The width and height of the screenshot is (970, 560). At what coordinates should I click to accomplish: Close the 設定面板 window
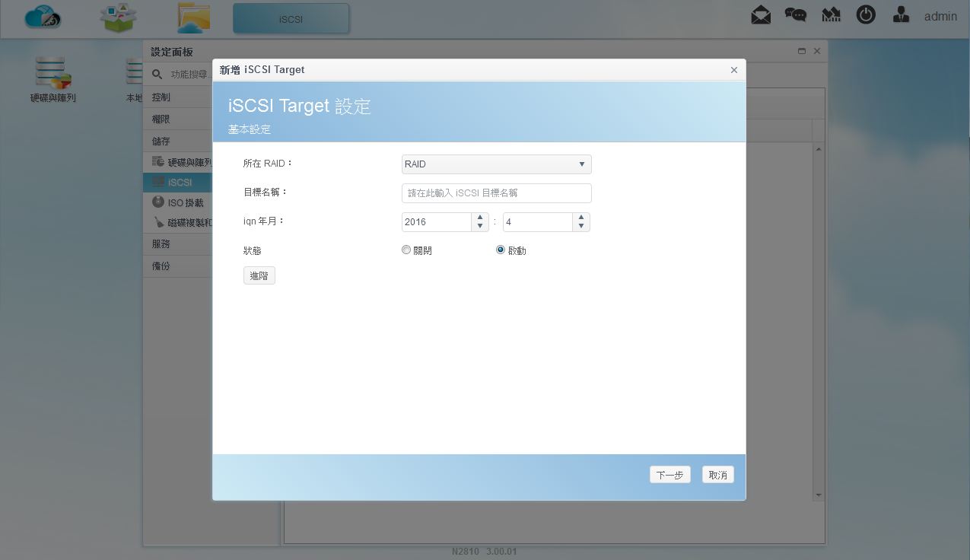(817, 51)
